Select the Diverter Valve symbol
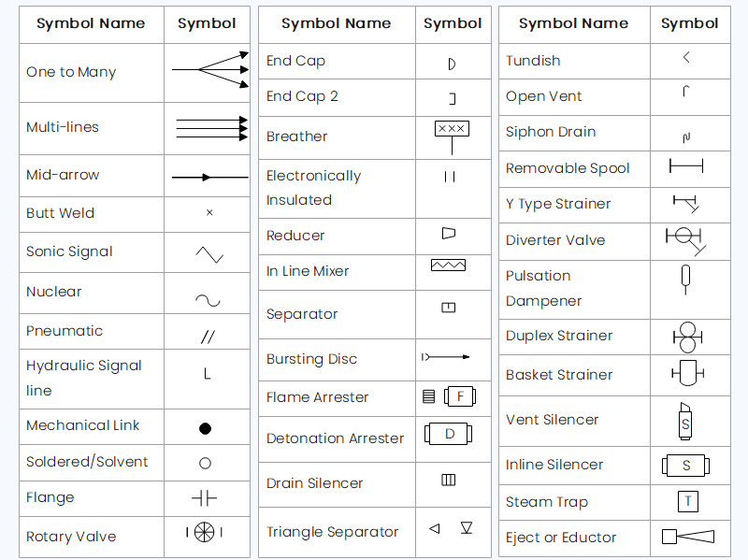748x560 pixels. (x=686, y=241)
